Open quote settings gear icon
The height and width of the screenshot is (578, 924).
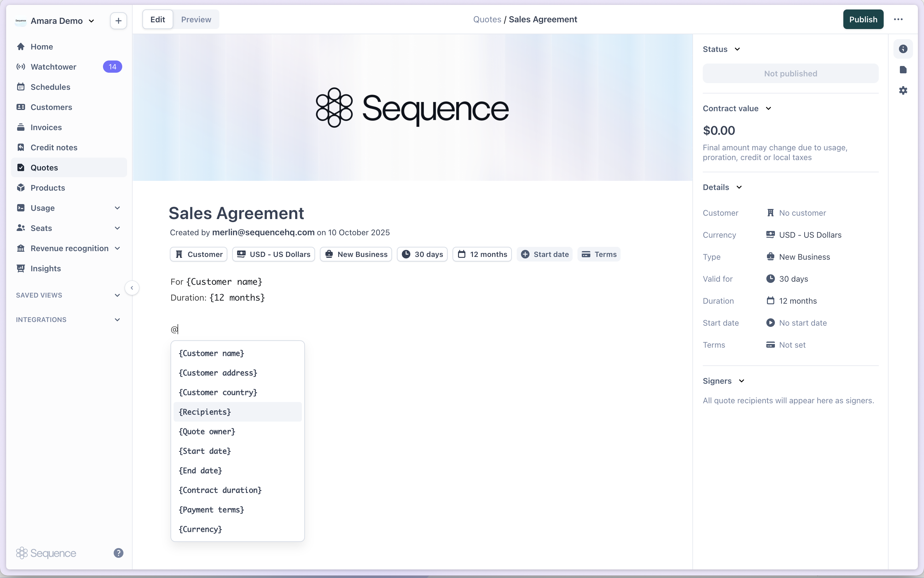pyautogui.click(x=903, y=91)
